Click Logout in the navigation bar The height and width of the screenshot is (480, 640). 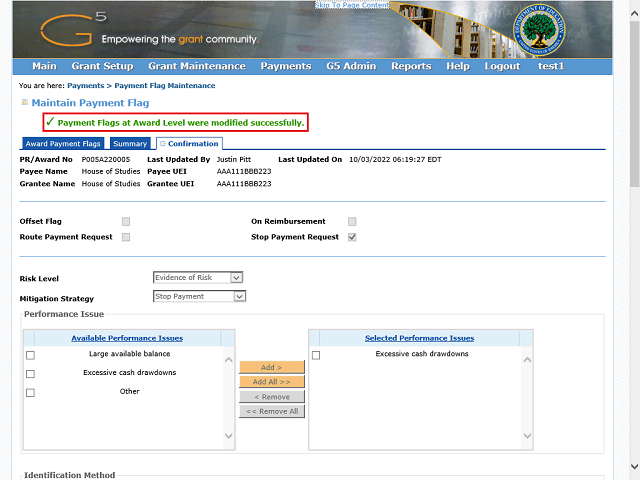click(x=502, y=66)
